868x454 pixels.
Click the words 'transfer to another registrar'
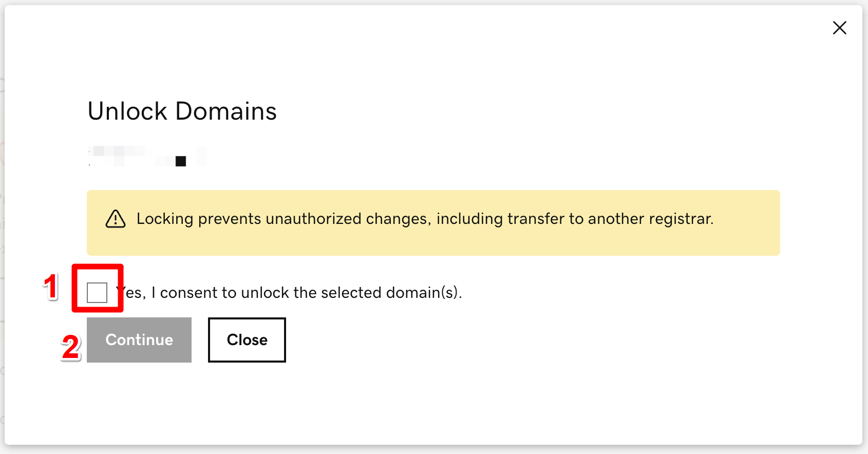click(x=610, y=219)
